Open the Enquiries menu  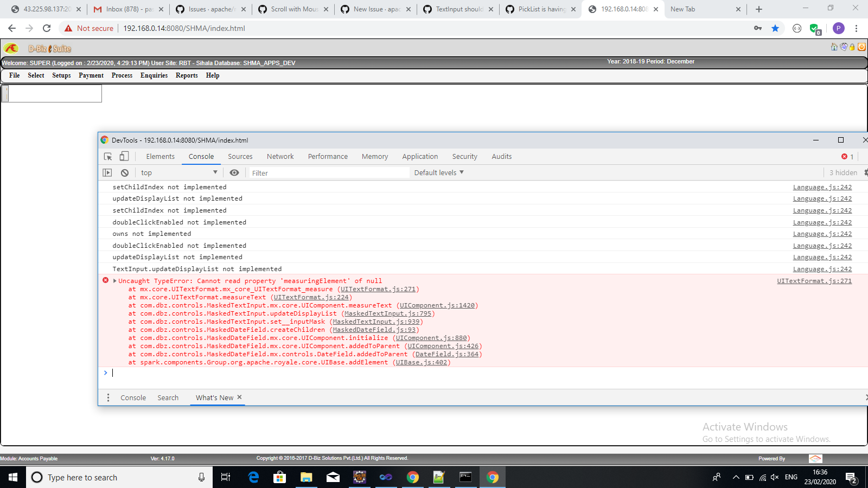point(154,75)
